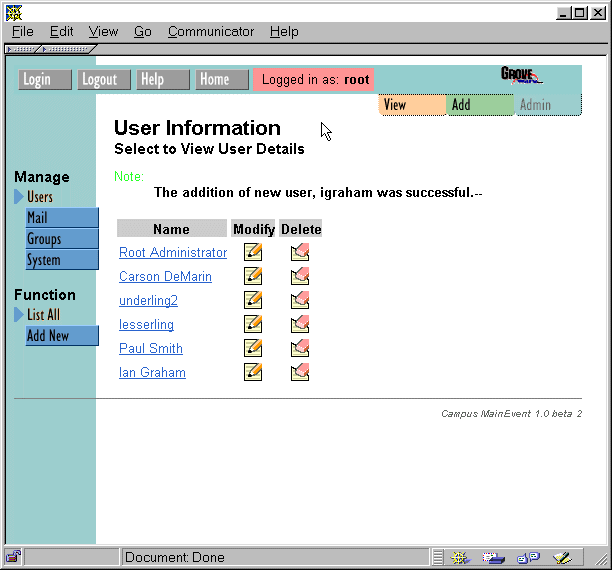Open the Carson DeMarin user link
612x570 pixels.
165,277
